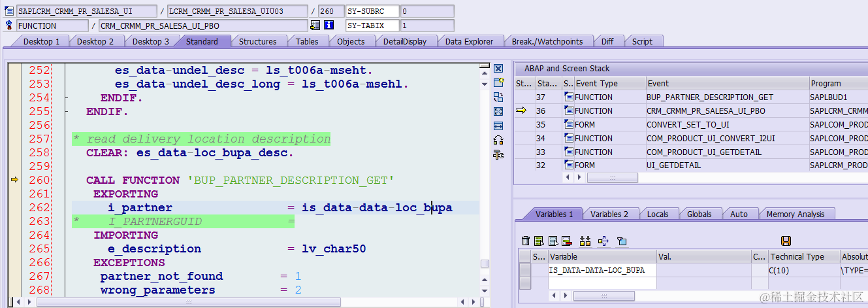Click the full screen icon beside the editor

click(x=498, y=112)
